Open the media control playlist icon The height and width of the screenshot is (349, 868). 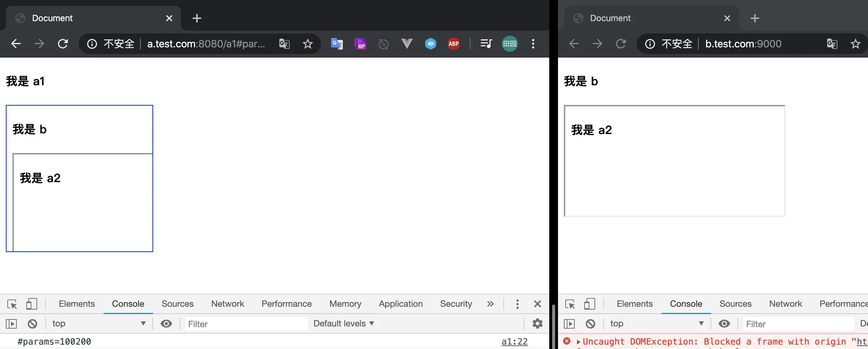[486, 44]
